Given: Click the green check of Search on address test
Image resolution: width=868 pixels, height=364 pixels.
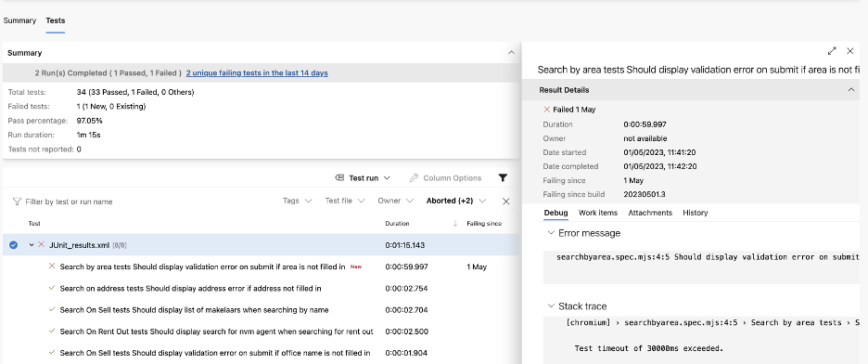Looking at the screenshot, I should (52, 288).
